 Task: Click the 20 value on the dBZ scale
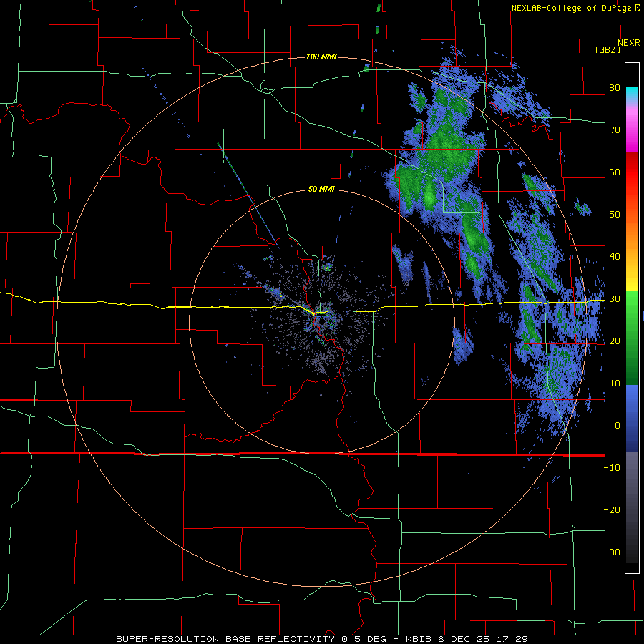(615, 341)
